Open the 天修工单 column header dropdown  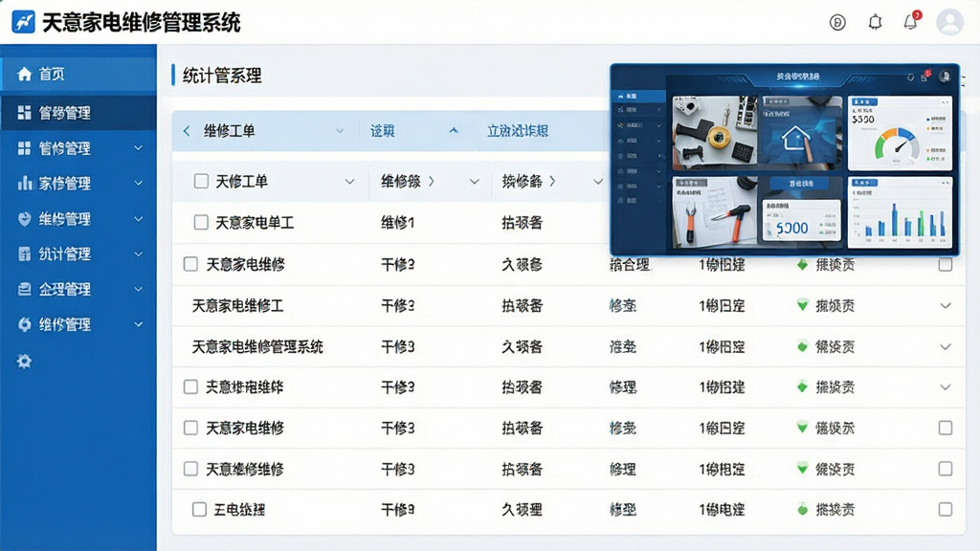coord(349,182)
